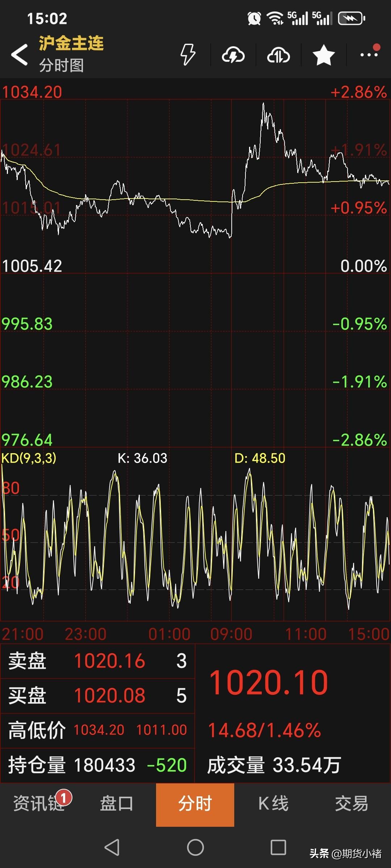The height and width of the screenshot is (868, 391).
Task: Tap the 21:00 time axis label
Action: coord(22,634)
